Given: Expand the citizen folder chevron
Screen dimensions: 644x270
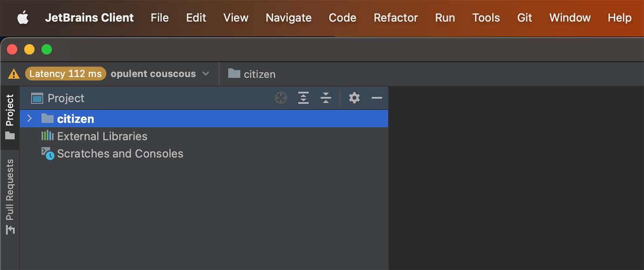Looking at the screenshot, I should 30,118.
